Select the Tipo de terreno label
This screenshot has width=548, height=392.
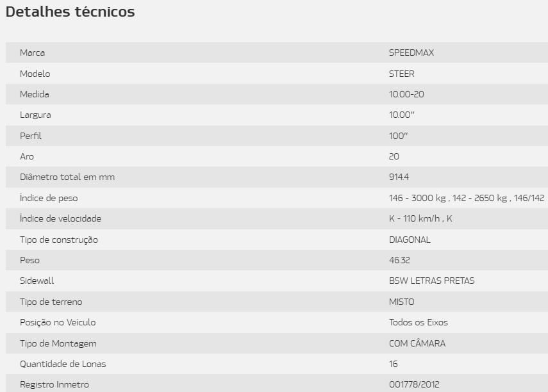[51, 302]
